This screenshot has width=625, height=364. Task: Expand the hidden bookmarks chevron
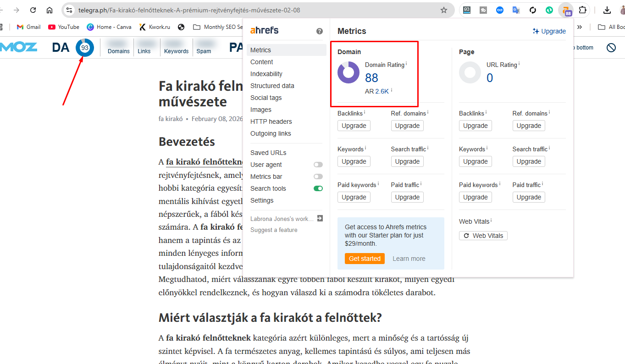tap(580, 27)
